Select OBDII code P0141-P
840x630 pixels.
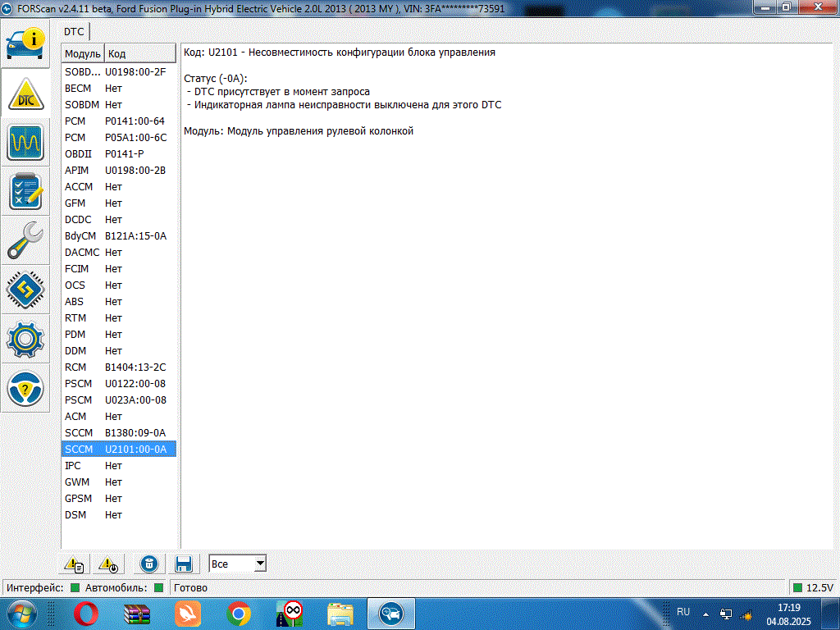(119, 153)
